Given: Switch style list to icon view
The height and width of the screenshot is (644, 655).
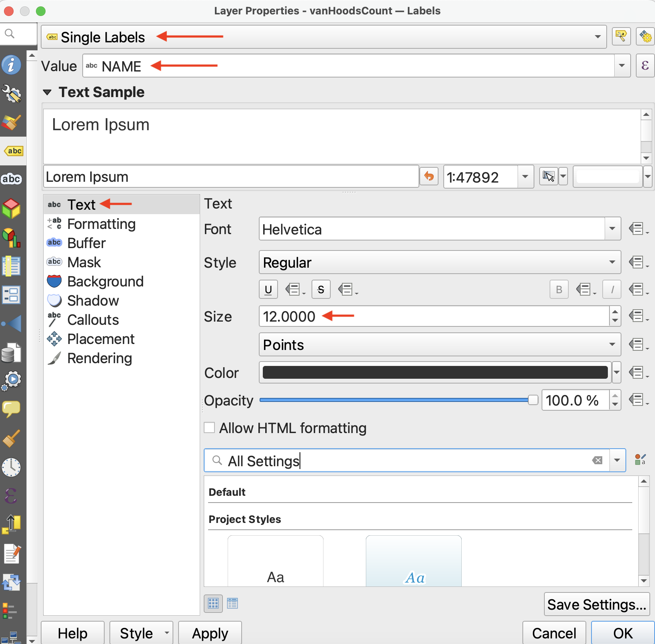Looking at the screenshot, I should [x=213, y=603].
